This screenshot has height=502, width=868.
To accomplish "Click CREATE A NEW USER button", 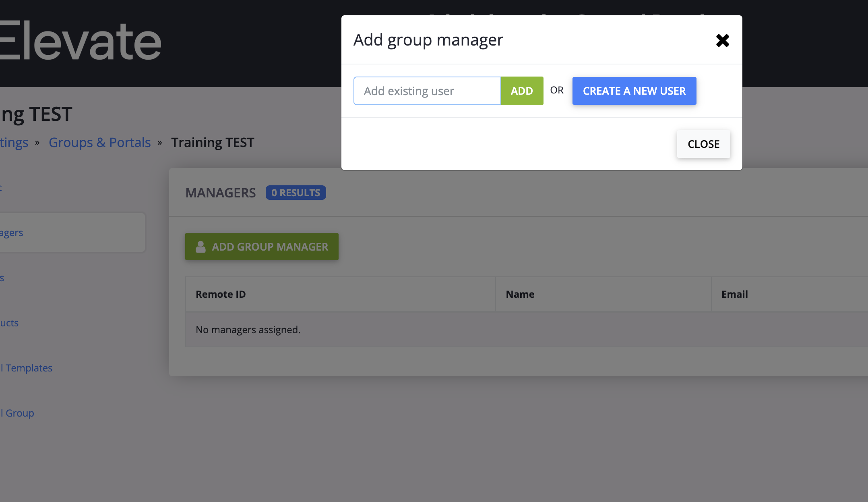I will (x=634, y=91).
